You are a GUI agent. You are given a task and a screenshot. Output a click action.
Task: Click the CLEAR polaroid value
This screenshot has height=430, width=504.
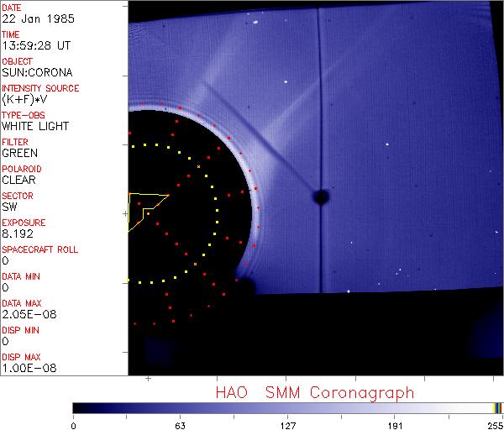(20, 180)
